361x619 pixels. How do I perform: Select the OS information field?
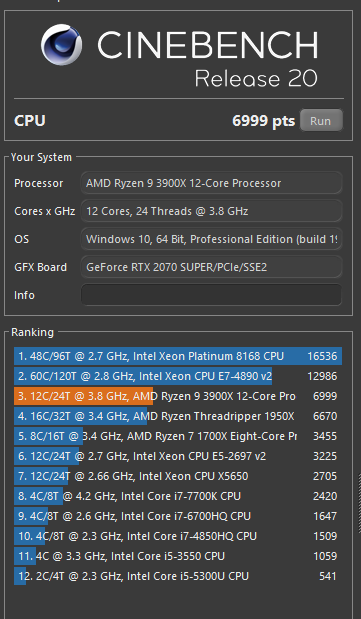click(x=211, y=239)
